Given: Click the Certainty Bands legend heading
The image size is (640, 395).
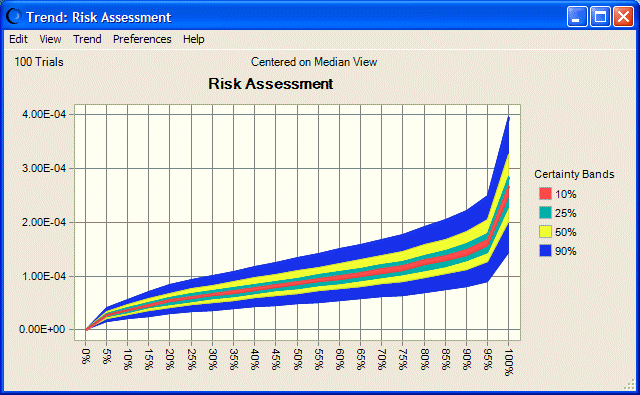Looking at the screenshot, I should (x=574, y=174).
